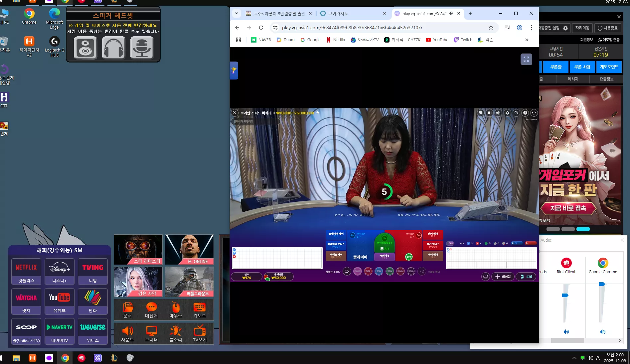
Task: Open Logitech G HUB desktop icon
Action: point(54,47)
